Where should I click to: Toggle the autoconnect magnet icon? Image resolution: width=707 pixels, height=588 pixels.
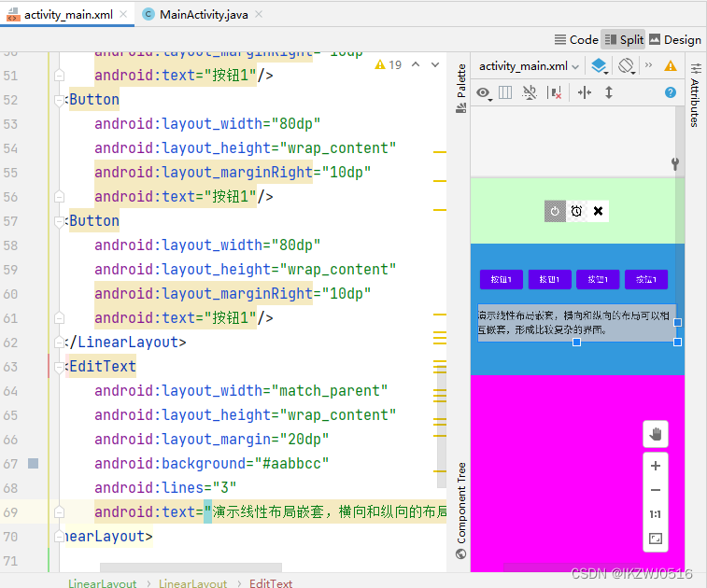[x=530, y=92]
